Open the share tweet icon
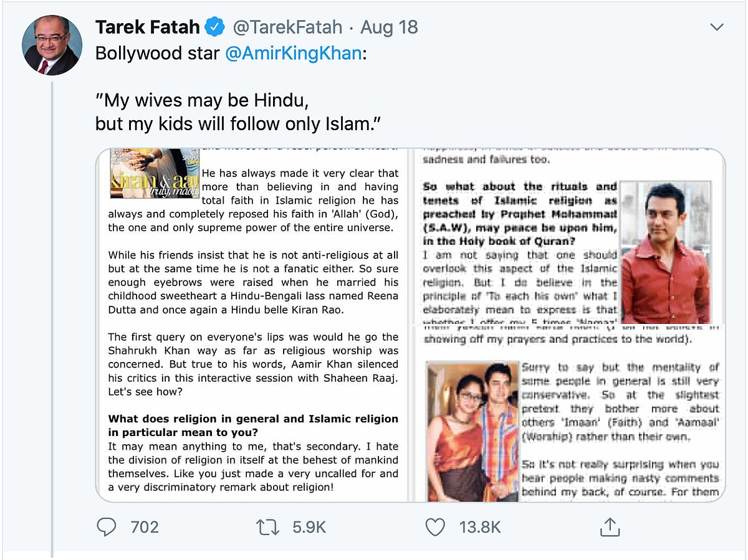 608,528
